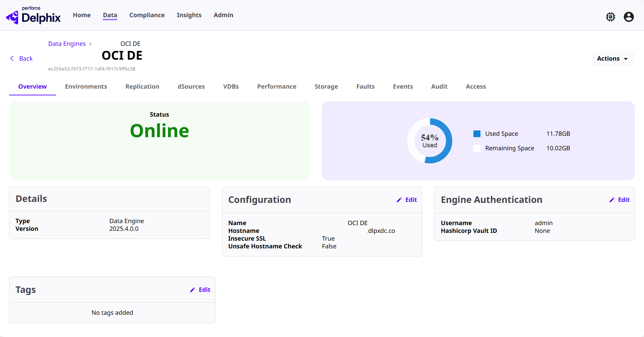Screen dimensions: 644x337
Task: Open the Compliance menu
Action: point(147,15)
